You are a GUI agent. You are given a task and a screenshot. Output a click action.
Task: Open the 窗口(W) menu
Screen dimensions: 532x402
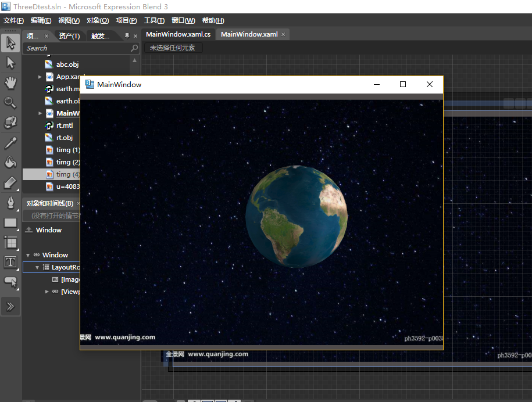coord(183,20)
